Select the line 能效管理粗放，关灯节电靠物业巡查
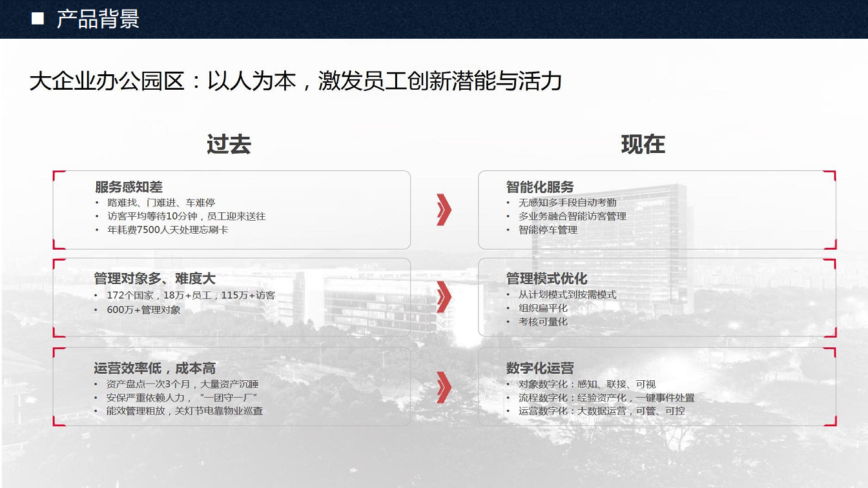This screenshot has width=868, height=488. click(x=185, y=411)
